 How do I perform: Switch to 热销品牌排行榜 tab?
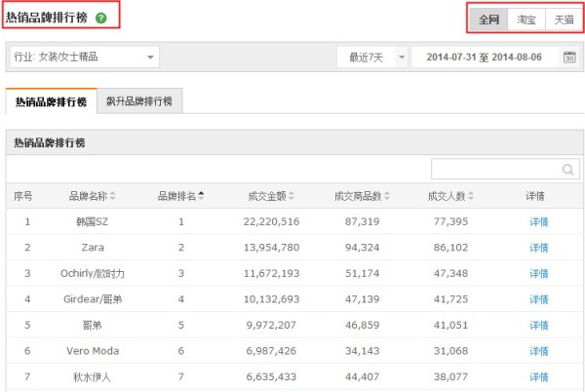click(51, 101)
